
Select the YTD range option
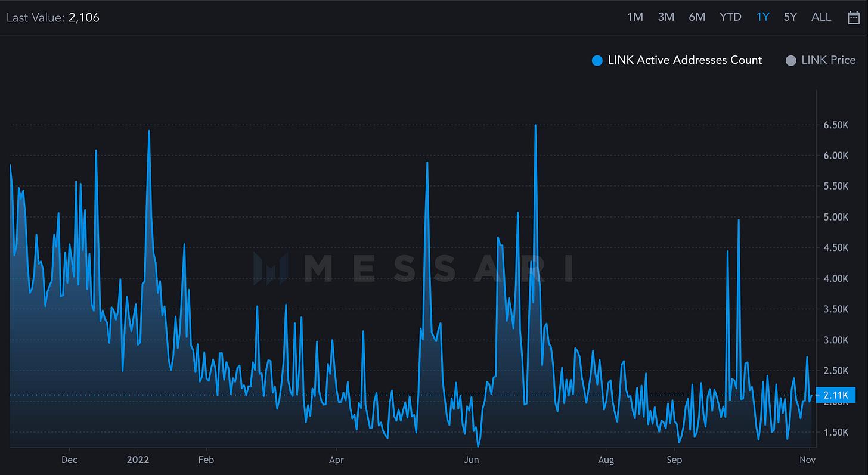click(730, 17)
